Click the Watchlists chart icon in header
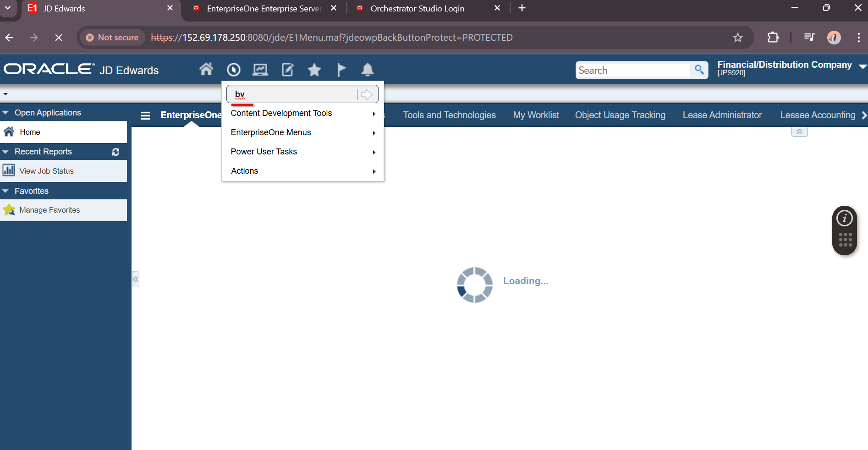Viewport: 868px width, 450px height. pyautogui.click(x=260, y=70)
